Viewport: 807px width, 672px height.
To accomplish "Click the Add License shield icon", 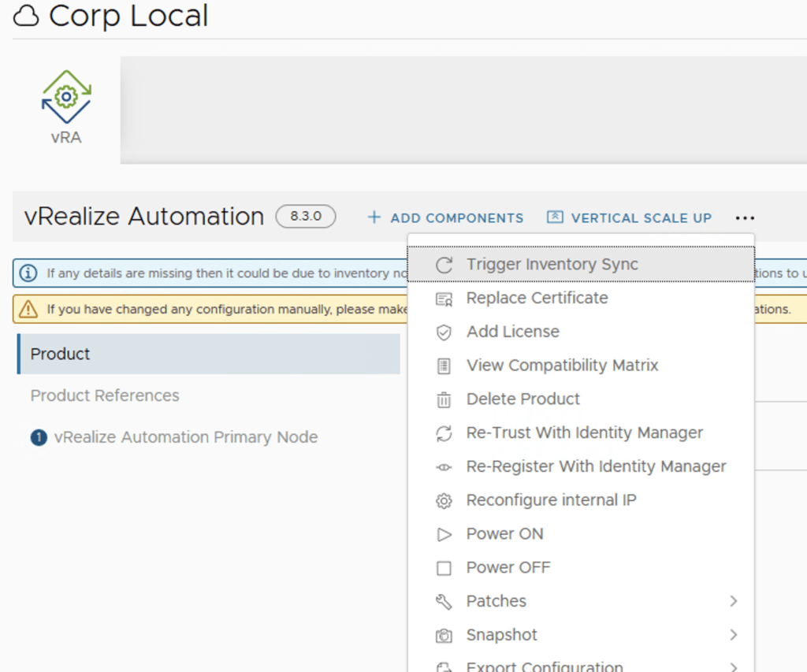I will click(x=444, y=332).
